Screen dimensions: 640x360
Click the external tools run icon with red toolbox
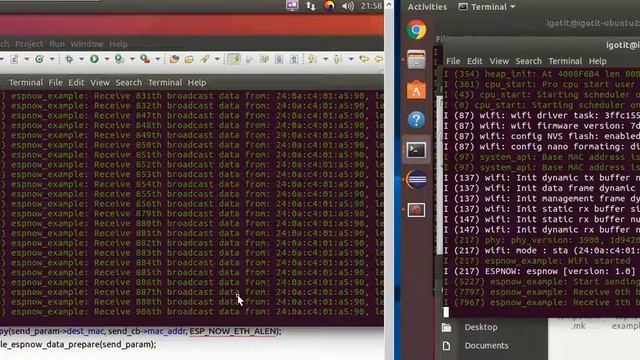coord(145,59)
